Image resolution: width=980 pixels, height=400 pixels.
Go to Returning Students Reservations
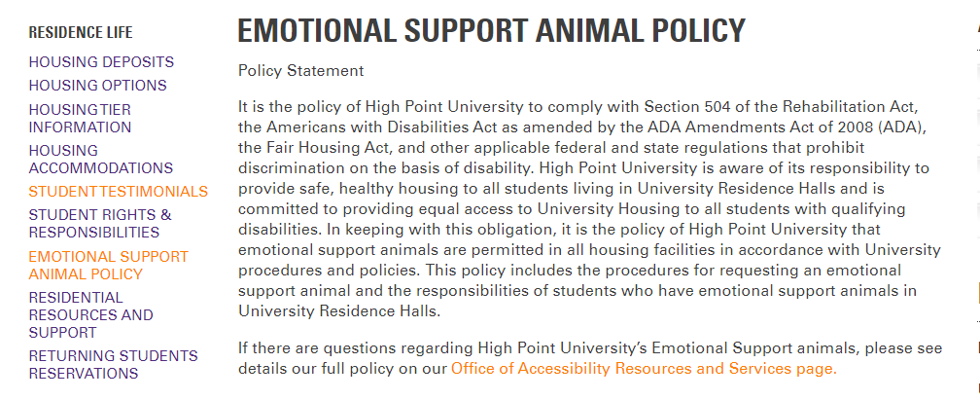113,365
